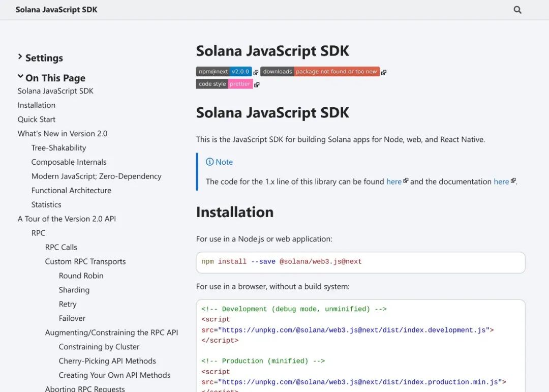Jump to Composable Internals section
The width and height of the screenshot is (549, 392).
pyautogui.click(x=69, y=162)
